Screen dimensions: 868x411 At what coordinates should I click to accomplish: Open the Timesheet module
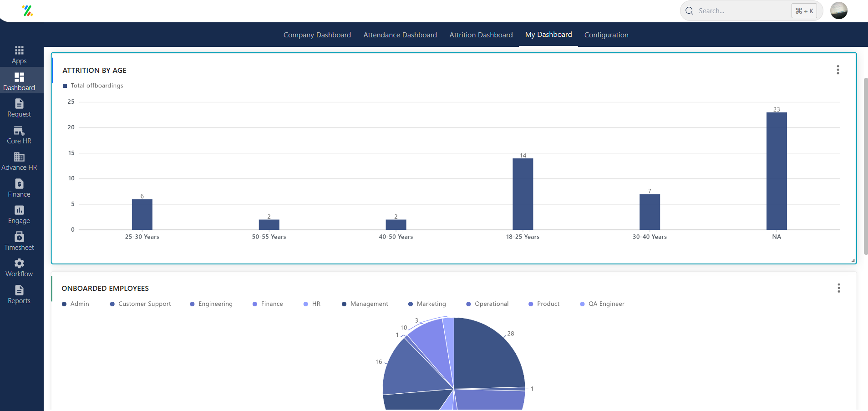(x=19, y=242)
